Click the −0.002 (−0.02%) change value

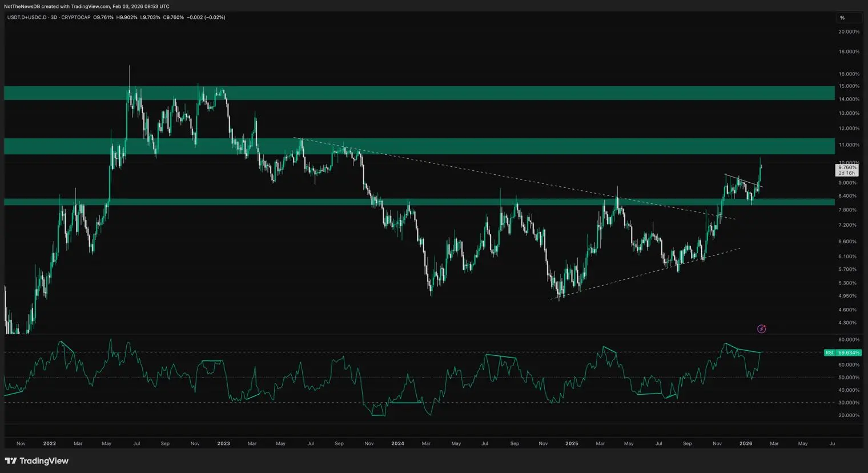tap(206, 17)
